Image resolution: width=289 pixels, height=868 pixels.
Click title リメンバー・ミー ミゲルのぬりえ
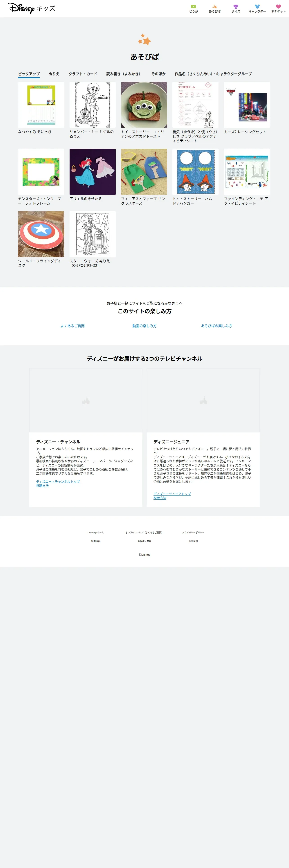[x=92, y=134]
